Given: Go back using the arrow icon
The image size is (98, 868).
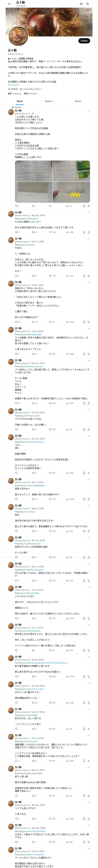Looking at the screenshot, I should point(9,4).
